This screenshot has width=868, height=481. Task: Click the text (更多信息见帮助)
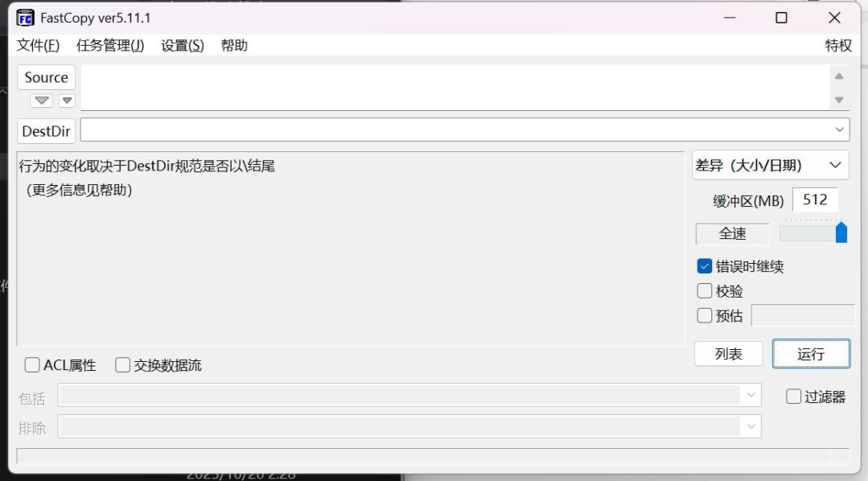tap(79, 190)
